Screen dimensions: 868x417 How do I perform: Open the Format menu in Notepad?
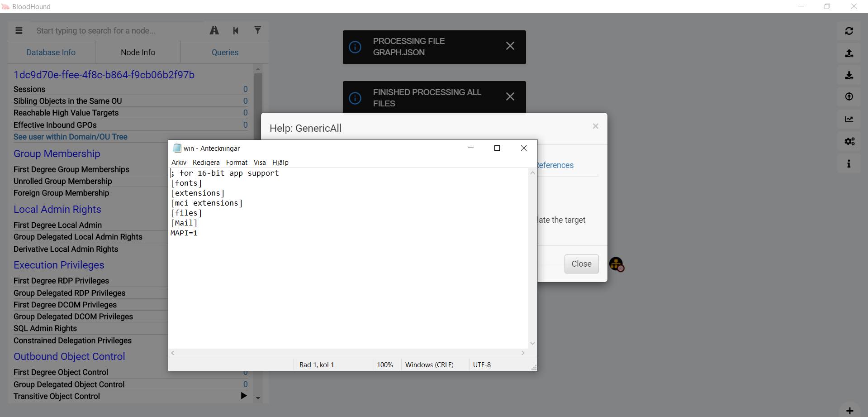click(237, 162)
